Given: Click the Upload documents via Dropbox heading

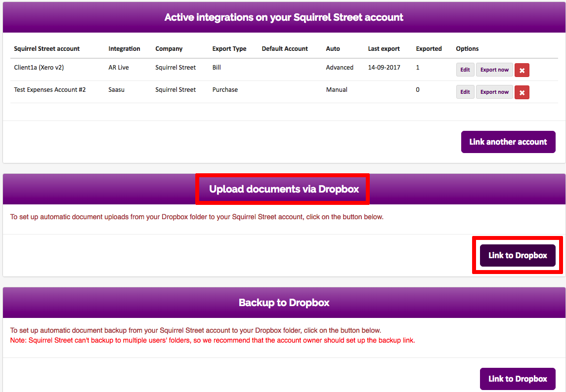Looking at the screenshot, I should [284, 189].
